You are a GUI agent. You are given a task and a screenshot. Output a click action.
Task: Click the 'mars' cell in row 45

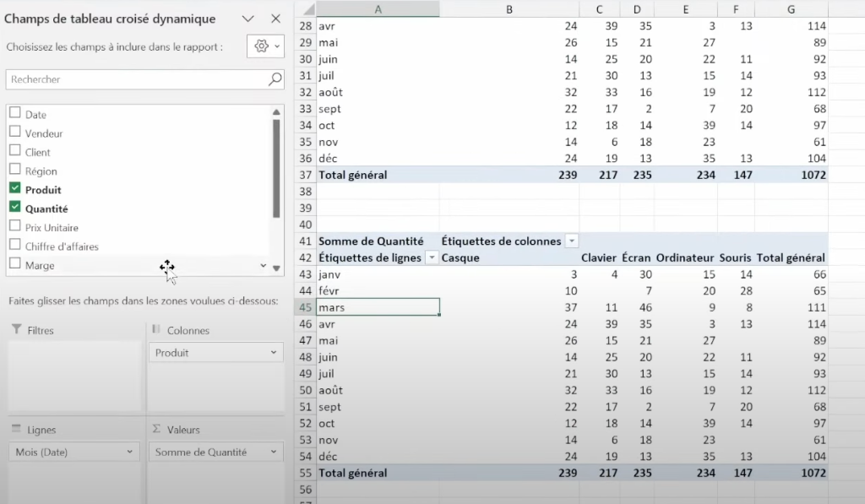[x=378, y=307]
